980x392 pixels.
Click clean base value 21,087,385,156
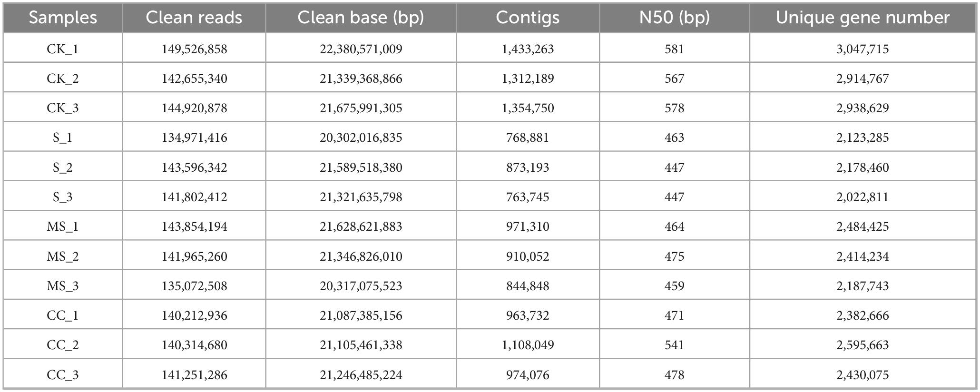(x=361, y=315)
